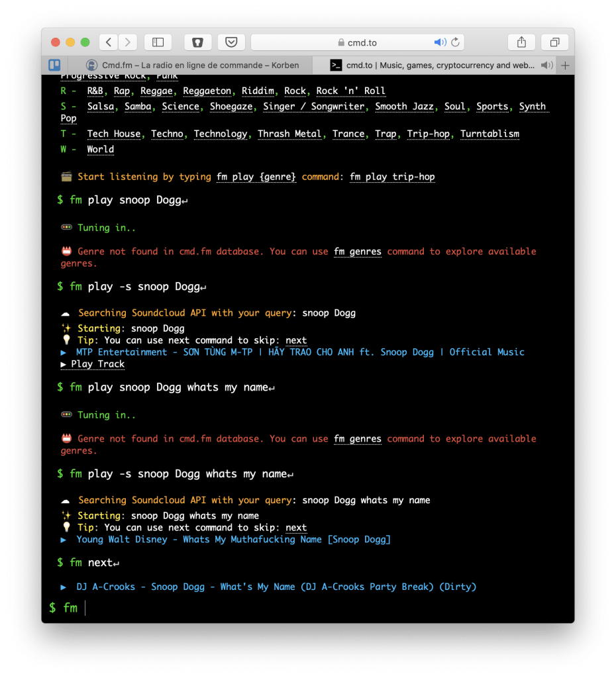The height and width of the screenshot is (678, 616).
Task: Open the pinned blue bookmark tab
Action: (54, 66)
